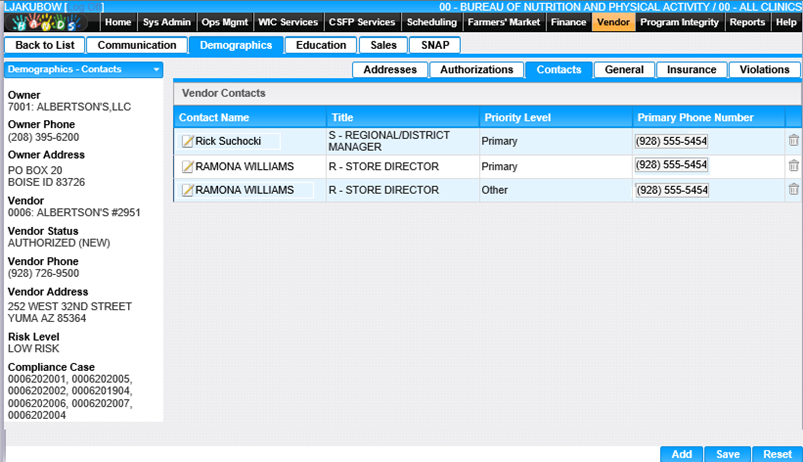Image resolution: width=803 pixels, height=462 pixels.
Task: Open the WIC Services menu
Action: 288,23
